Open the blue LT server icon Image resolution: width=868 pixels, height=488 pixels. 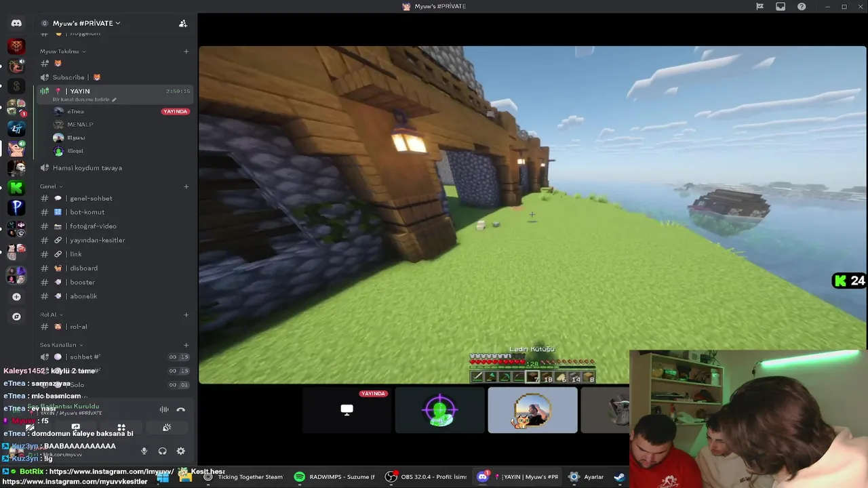(16, 127)
